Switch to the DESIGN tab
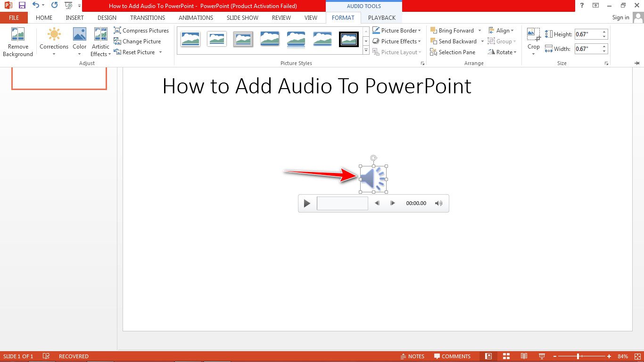The width and height of the screenshot is (644, 362). click(x=107, y=18)
